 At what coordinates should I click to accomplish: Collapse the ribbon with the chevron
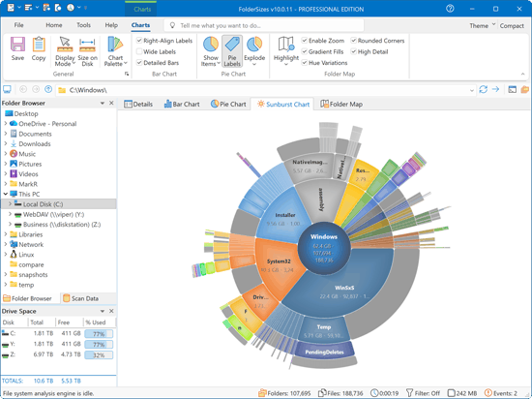tap(523, 74)
